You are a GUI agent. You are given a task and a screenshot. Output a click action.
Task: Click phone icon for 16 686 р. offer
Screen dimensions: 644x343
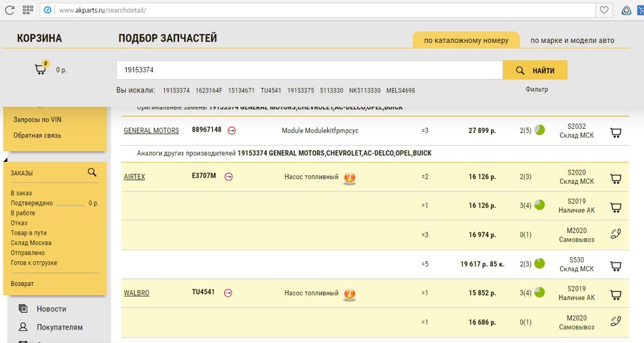[615, 322]
